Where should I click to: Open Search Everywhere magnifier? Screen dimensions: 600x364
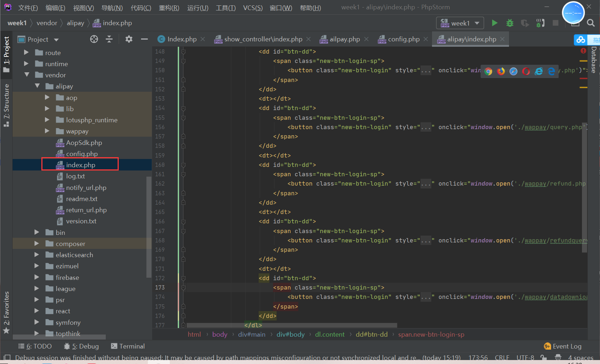tap(590, 23)
